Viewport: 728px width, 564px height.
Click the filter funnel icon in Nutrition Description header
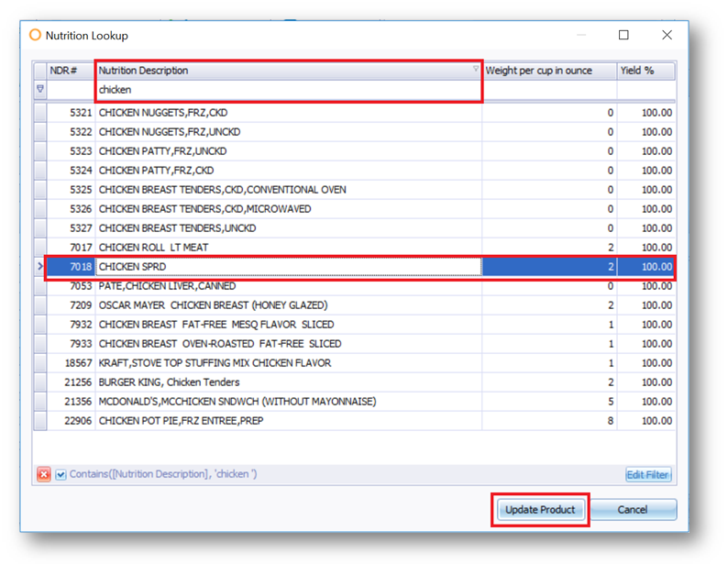point(475,70)
